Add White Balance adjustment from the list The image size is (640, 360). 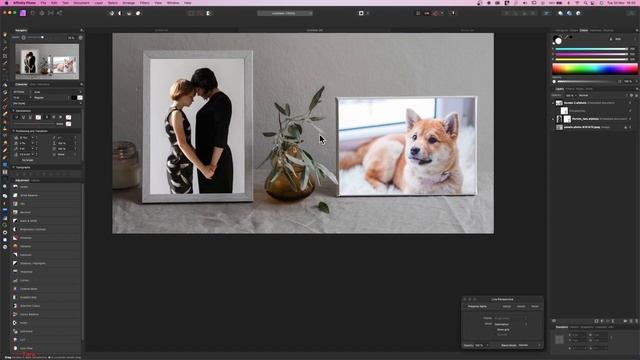click(x=46, y=195)
